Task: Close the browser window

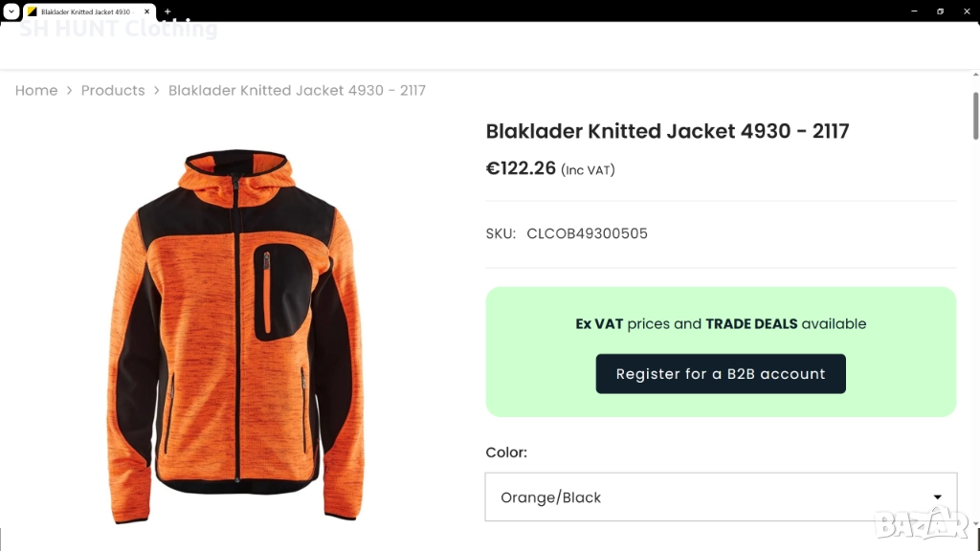Action: click(967, 11)
